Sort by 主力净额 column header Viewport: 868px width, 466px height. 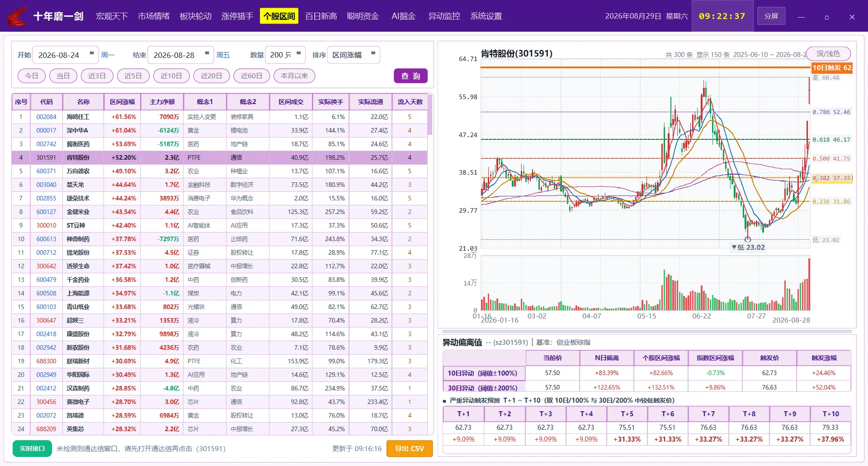162,102
